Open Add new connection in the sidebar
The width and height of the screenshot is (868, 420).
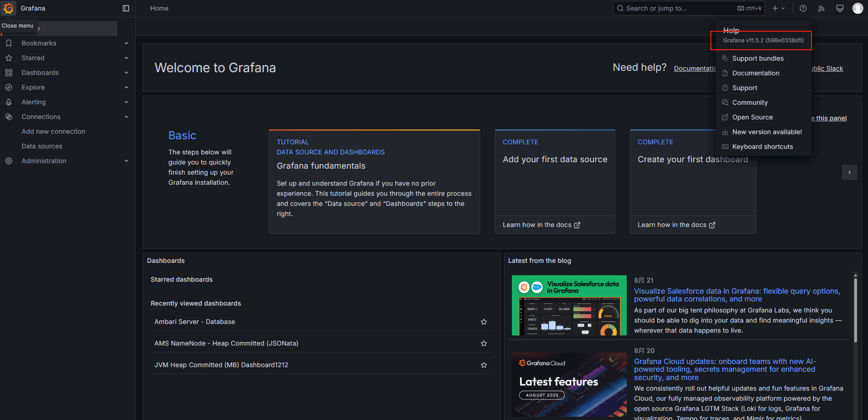pos(53,131)
